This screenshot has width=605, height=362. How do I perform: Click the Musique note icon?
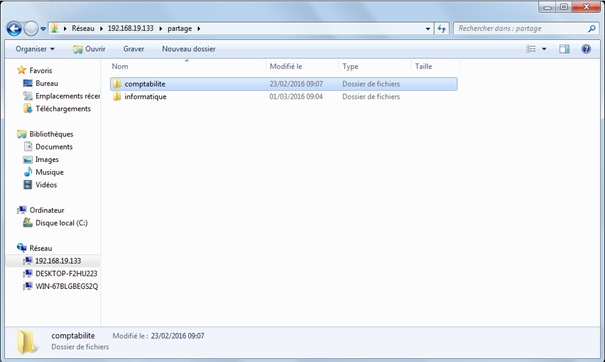[28, 172]
